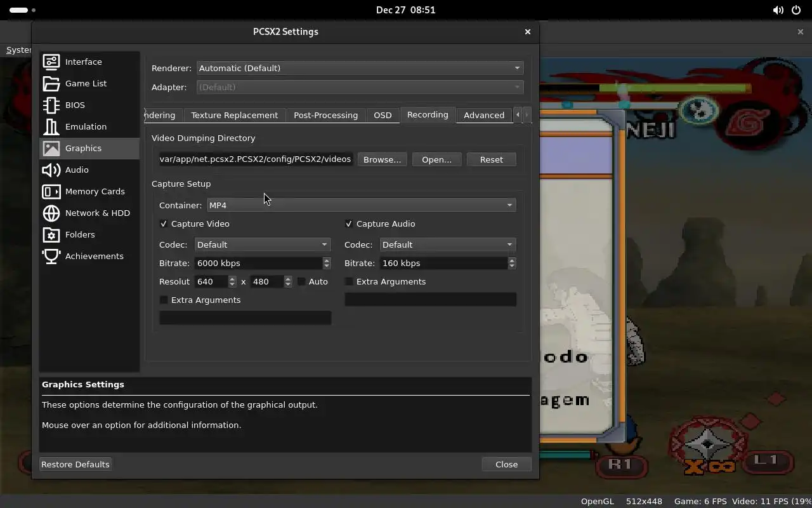
Task: Click Restore Defaults button
Action: pos(75,464)
